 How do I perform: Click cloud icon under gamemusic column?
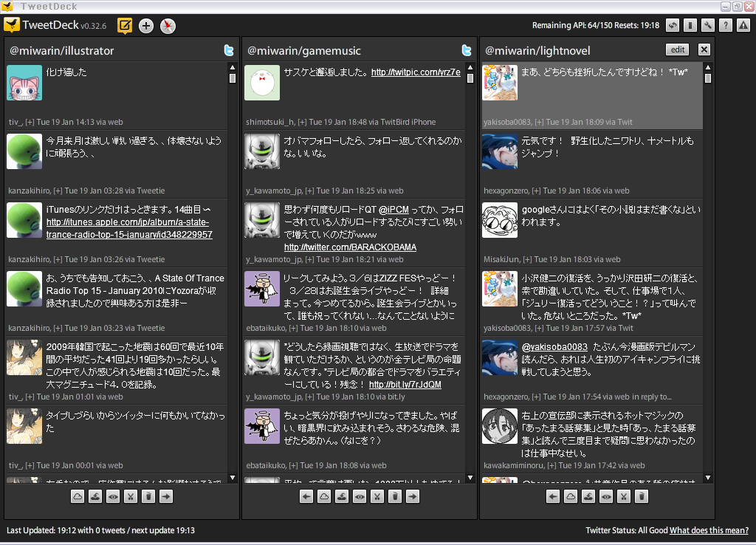tap(324, 496)
